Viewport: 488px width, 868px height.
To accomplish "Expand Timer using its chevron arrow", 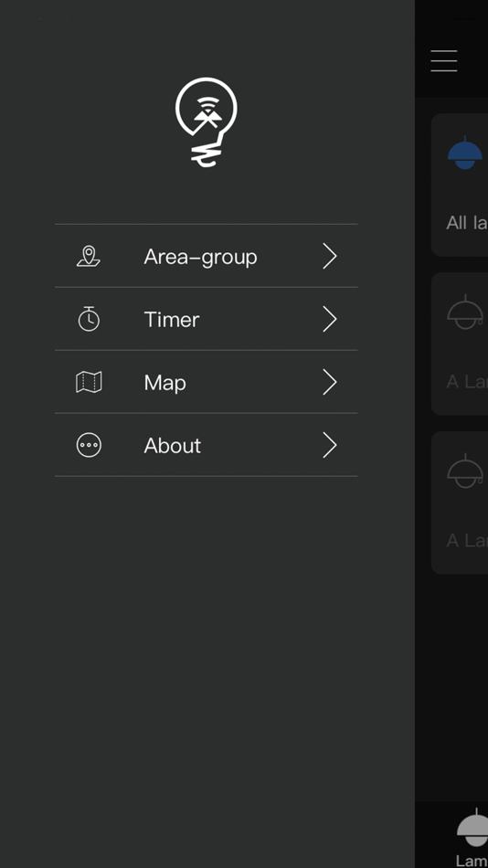I will [x=330, y=320].
